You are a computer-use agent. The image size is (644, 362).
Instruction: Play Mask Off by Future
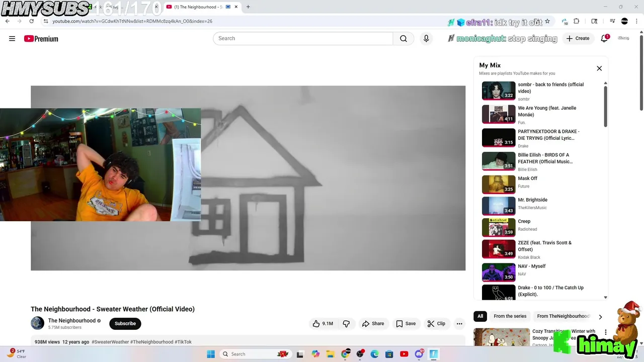[499, 185]
